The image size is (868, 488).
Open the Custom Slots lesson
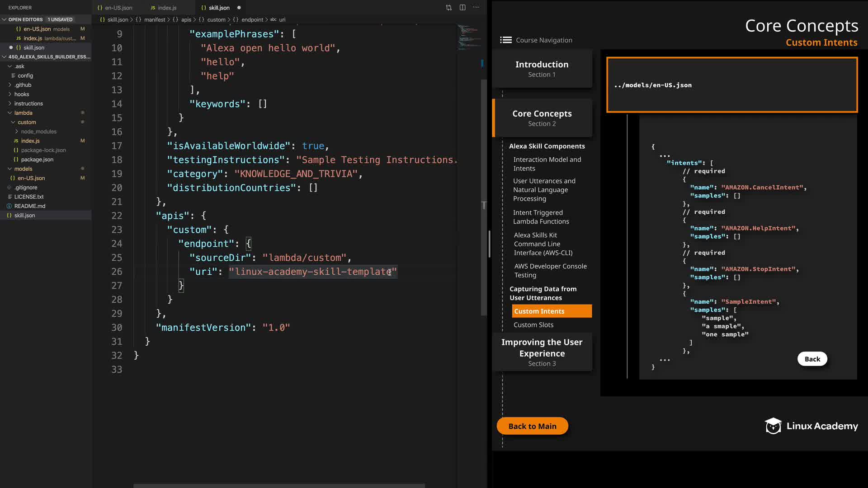pyautogui.click(x=533, y=325)
